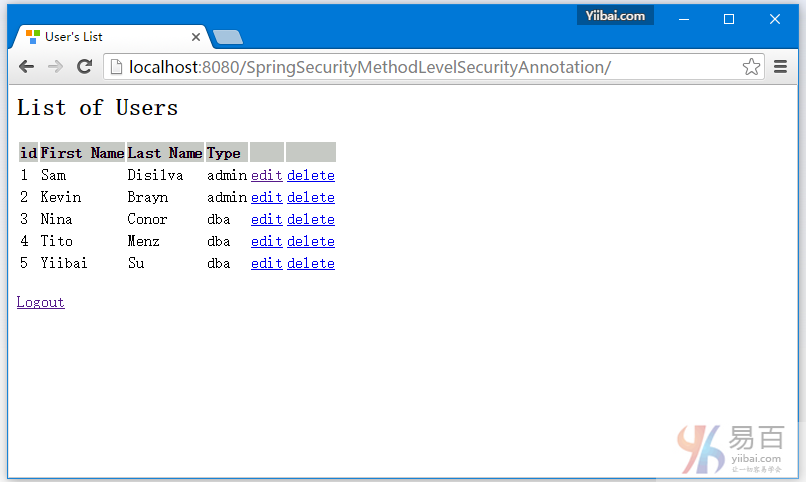Open the Chrome hamburger menu
The image size is (806, 482).
click(x=780, y=67)
